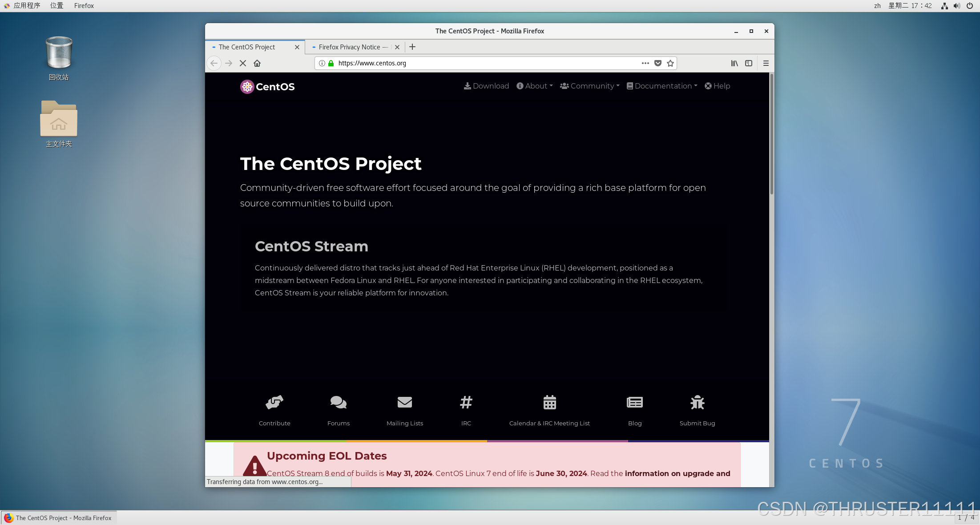Show site information icon in address bar
980x525 pixels.
click(322, 63)
